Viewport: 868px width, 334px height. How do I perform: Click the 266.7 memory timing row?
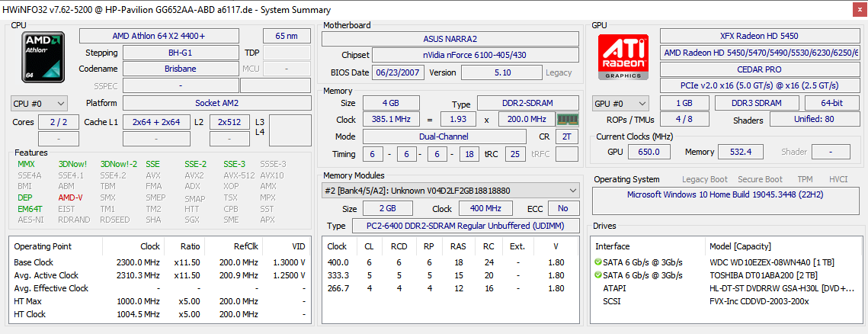[450, 288]
